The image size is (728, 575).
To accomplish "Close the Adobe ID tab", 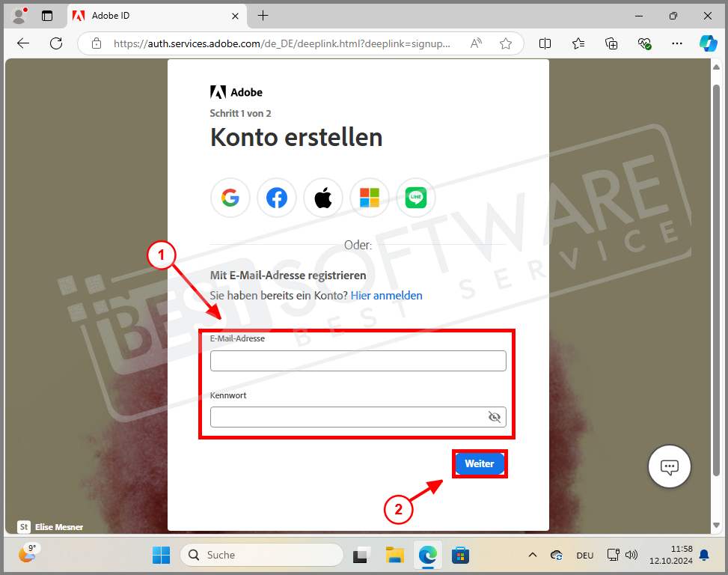I will pos(236,16).
